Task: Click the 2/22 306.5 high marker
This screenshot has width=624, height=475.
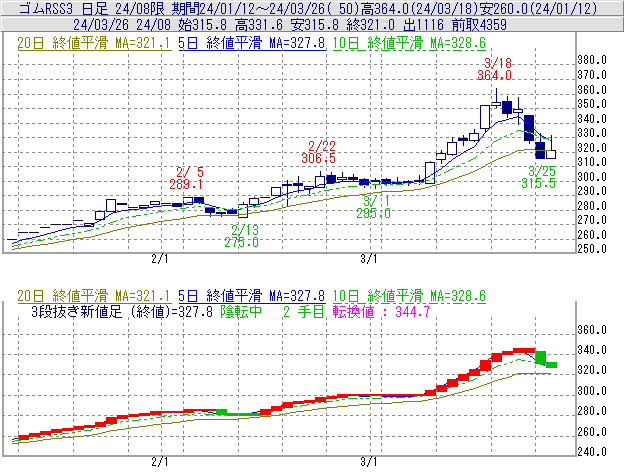Action: (319, 152)
